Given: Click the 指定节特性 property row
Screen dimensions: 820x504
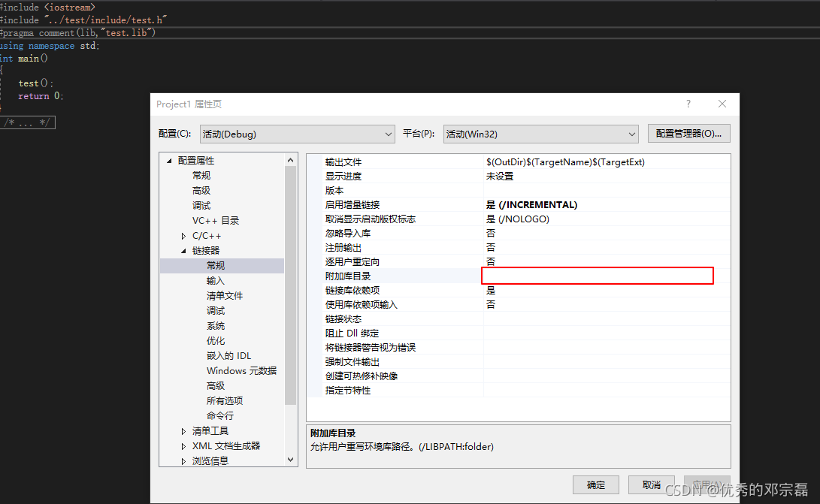Looking at the screenshot, I should (x=519, y=391).
